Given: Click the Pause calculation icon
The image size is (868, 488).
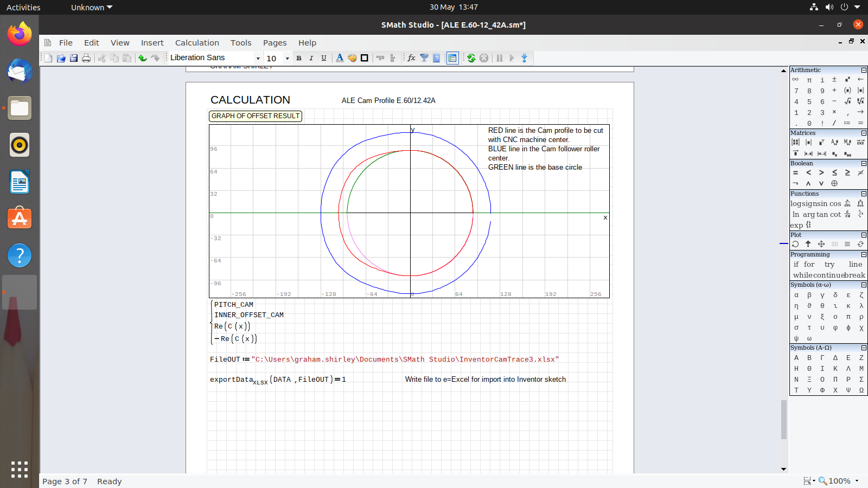Looking at the screenshot, I should (x=499, y=58).
